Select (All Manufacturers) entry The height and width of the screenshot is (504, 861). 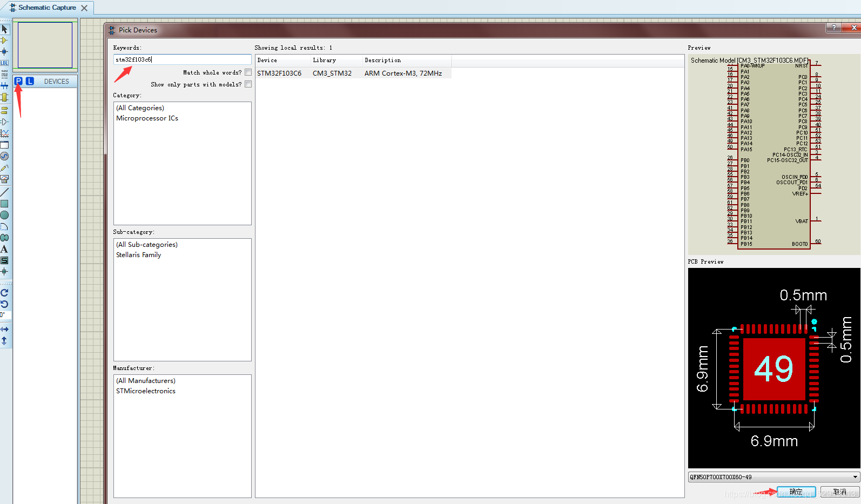tap(146, 381)
